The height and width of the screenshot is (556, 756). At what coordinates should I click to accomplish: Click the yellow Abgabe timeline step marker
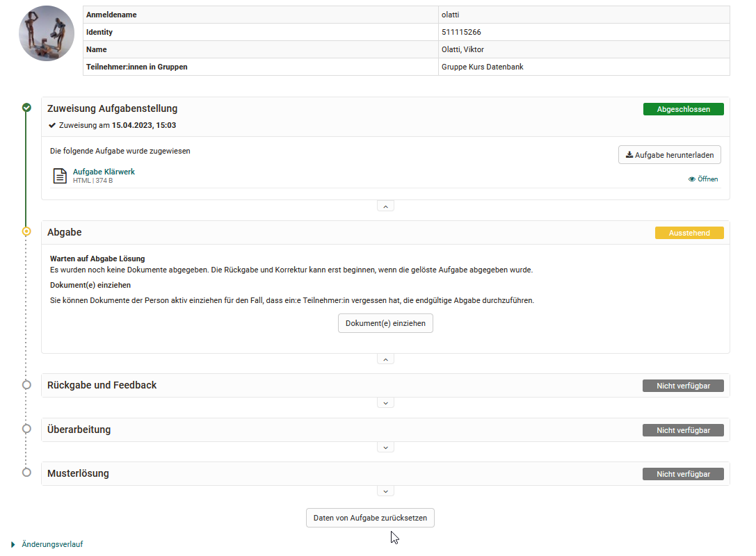26,231
